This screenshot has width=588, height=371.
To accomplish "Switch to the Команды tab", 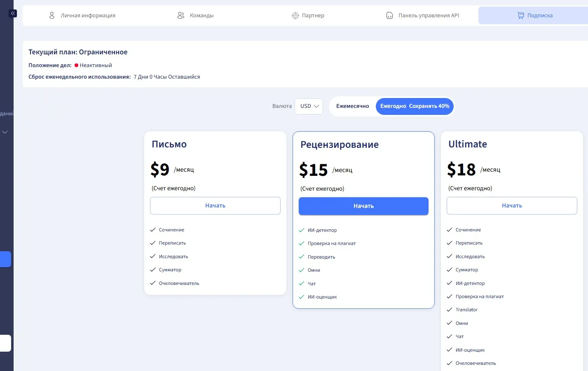I will click(195, 16).
